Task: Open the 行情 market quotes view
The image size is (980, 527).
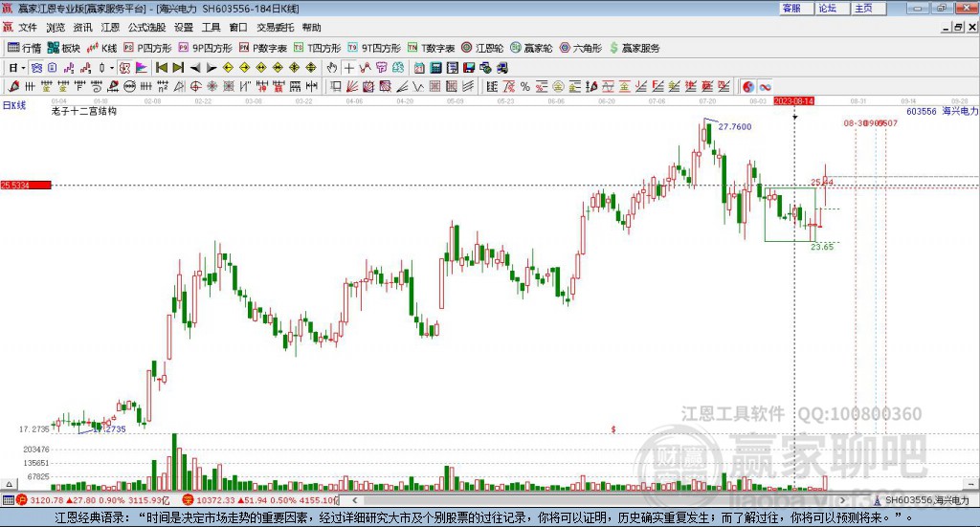Action: tap(24, 48)
